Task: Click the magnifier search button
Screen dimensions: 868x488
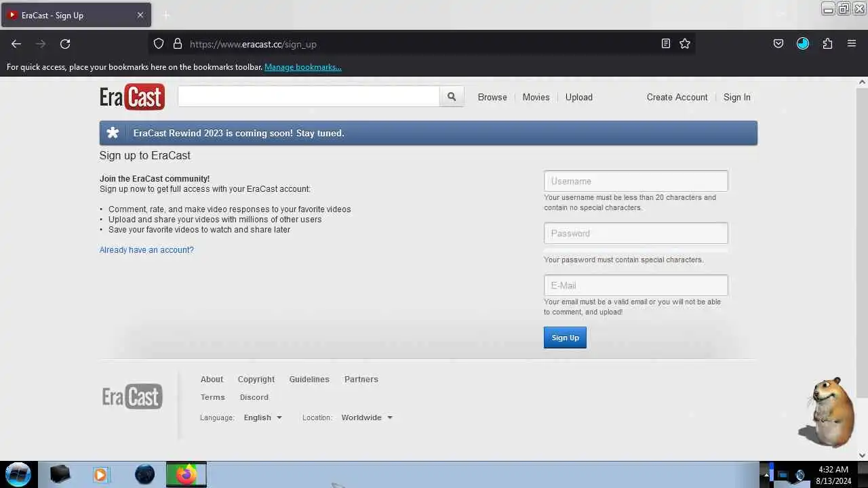Action: [x=452, y=97]
